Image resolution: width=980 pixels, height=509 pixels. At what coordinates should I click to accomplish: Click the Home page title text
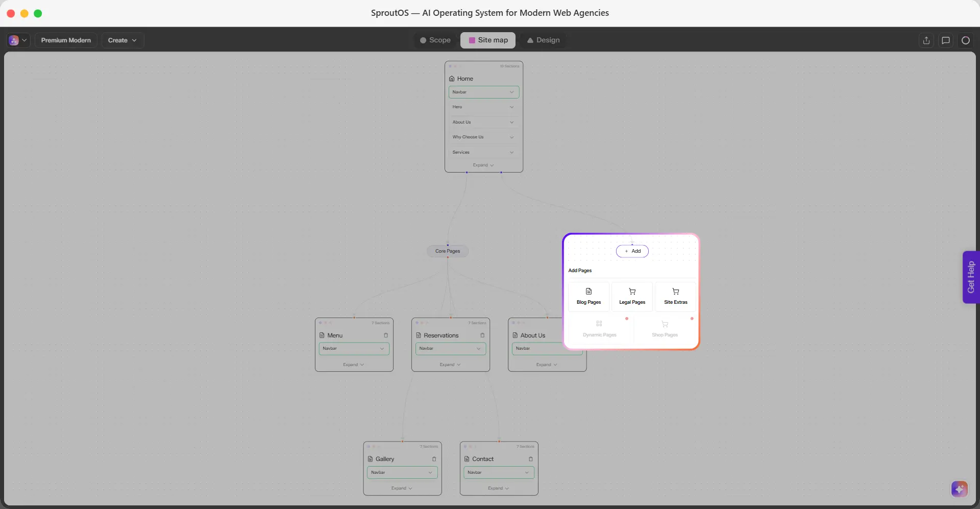click(465, 79)
